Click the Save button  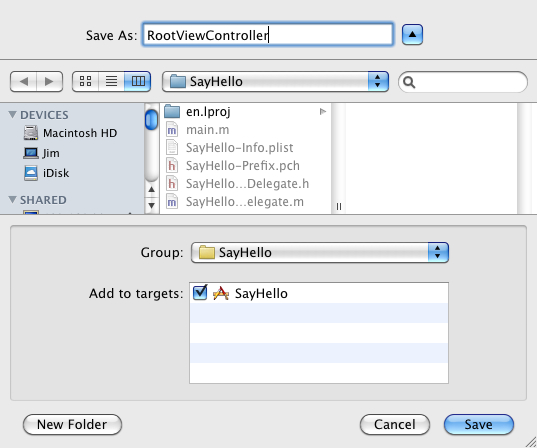click(479, 424)
